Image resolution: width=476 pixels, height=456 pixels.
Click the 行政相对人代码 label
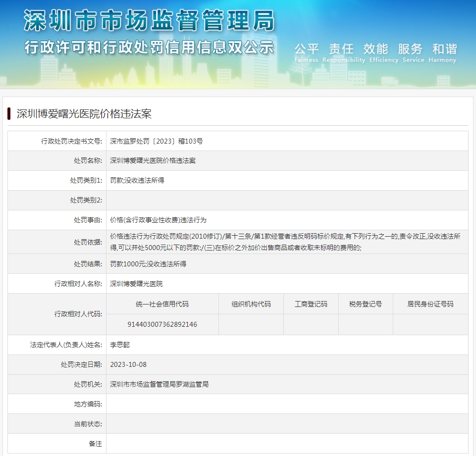click(x=78, y=314)
